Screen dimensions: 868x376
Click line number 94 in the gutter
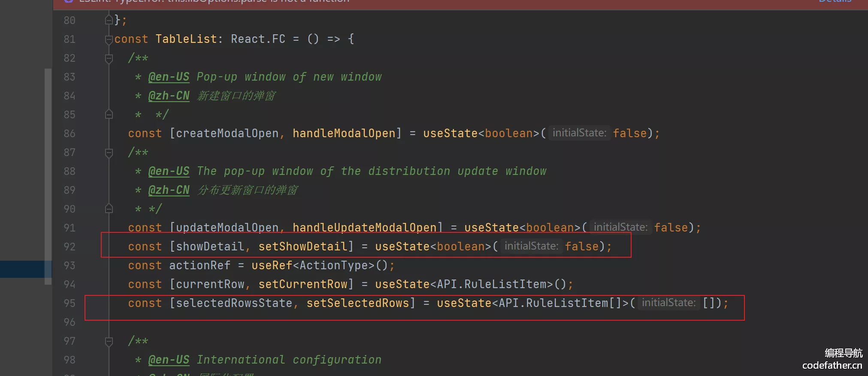point(70,284)
